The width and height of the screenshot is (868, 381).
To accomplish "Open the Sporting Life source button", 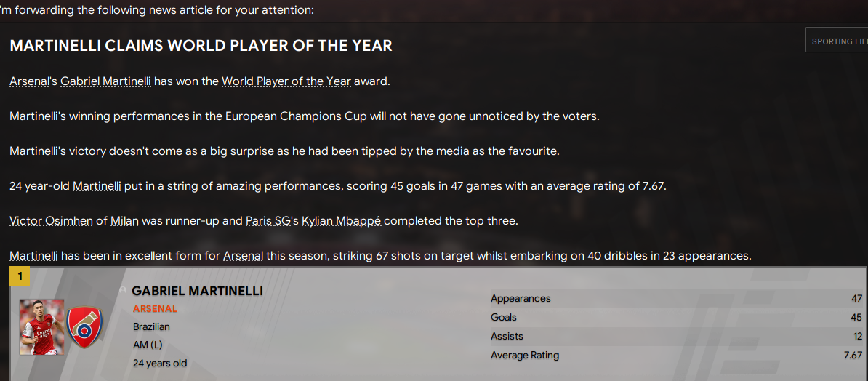I will click(x=837, y=40).
